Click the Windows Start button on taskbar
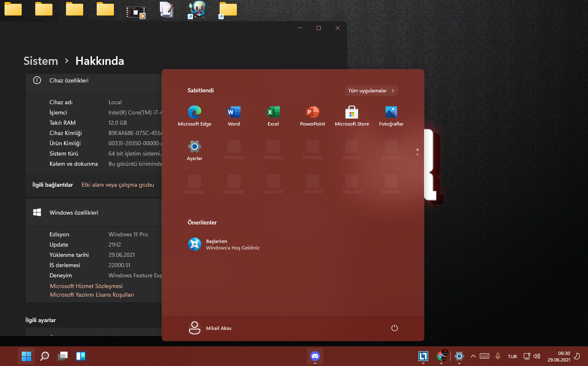The width and height of the screenshot is (588, 366). 27,356
